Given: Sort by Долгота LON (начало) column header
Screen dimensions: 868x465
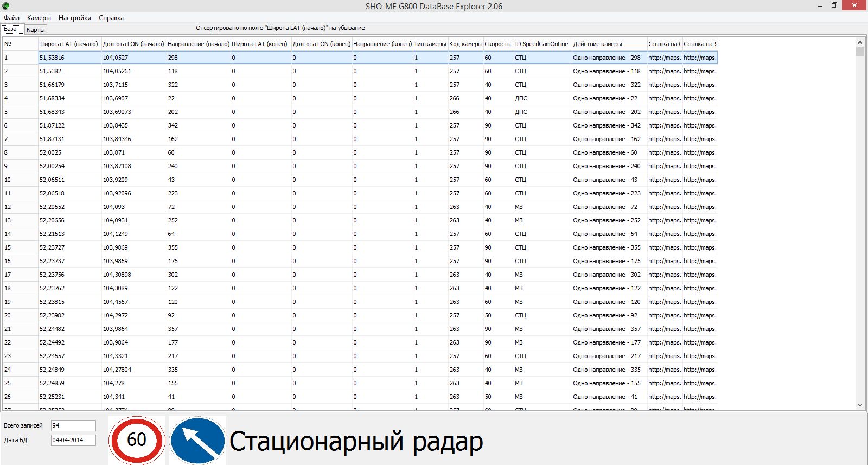Looking at the screenshot, I should pyautogui.click(x=133, y=44).
